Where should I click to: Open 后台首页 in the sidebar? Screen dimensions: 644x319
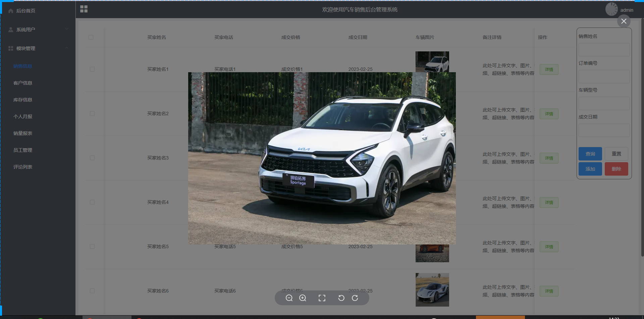26,11
